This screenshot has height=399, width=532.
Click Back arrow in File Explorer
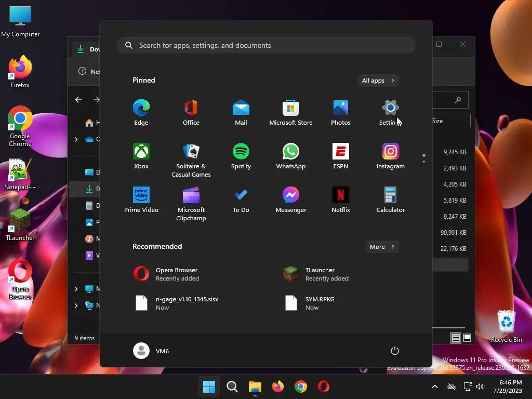(78, 100)
